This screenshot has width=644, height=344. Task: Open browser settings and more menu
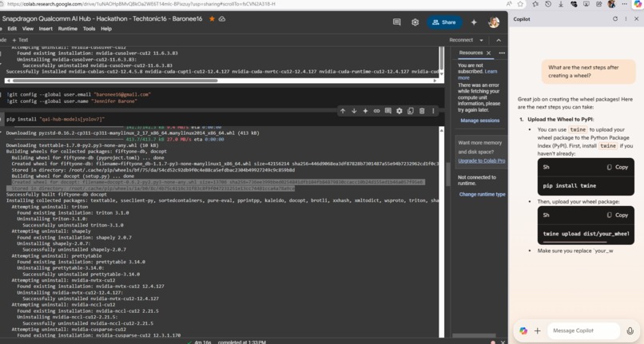pos(624,4)
